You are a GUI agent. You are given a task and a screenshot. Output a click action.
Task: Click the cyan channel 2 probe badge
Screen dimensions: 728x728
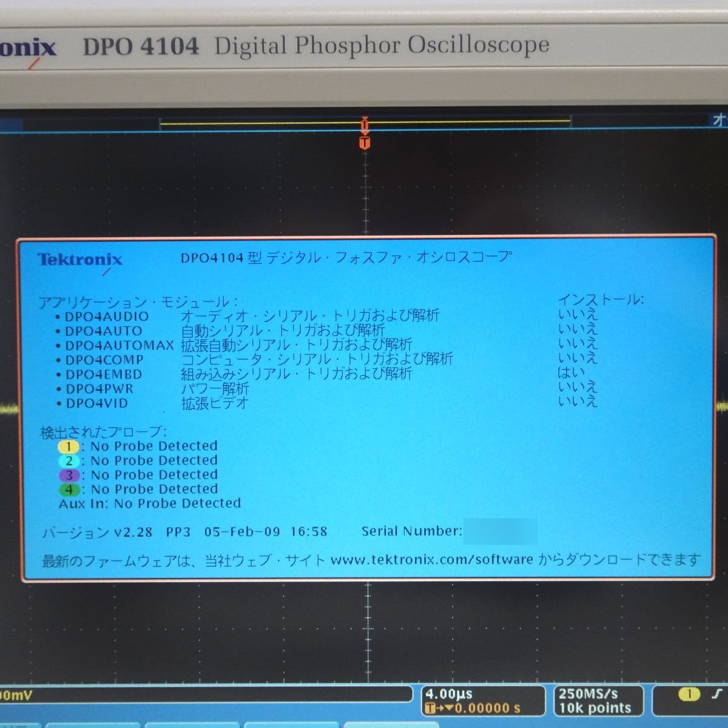point(69,461)
